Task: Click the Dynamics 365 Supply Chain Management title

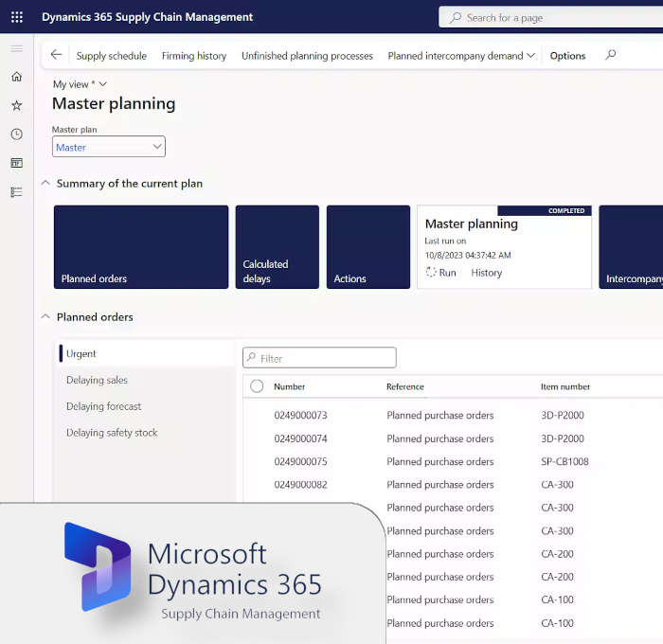Action: pyautogui.click(x=147, y=17)
